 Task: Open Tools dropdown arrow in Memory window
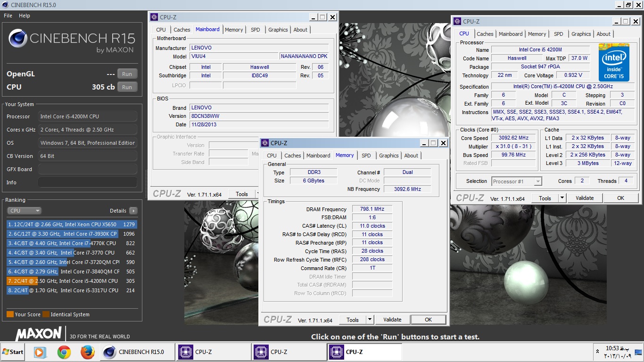(370, 320)
